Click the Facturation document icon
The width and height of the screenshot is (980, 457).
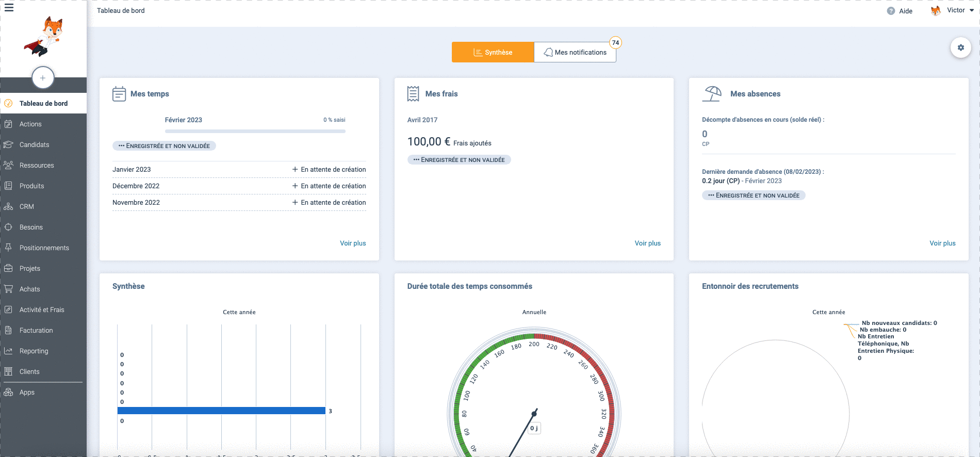(8, 330)
